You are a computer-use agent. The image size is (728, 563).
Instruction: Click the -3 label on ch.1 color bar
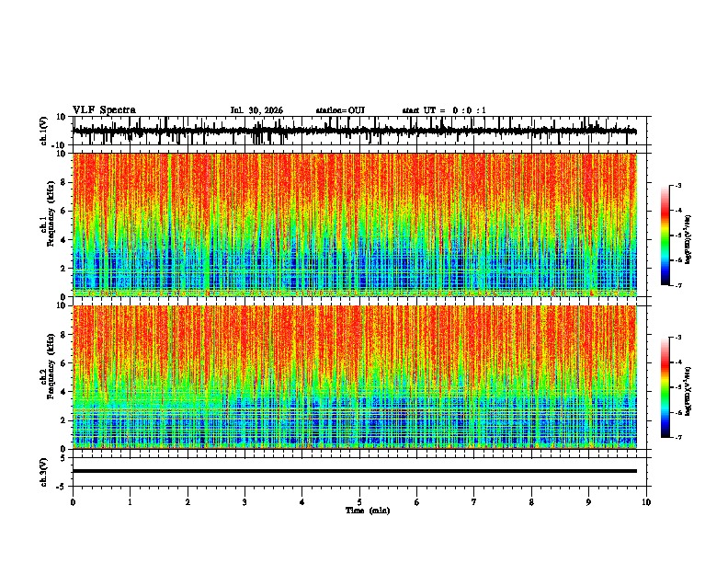click(x=678, y=185)
